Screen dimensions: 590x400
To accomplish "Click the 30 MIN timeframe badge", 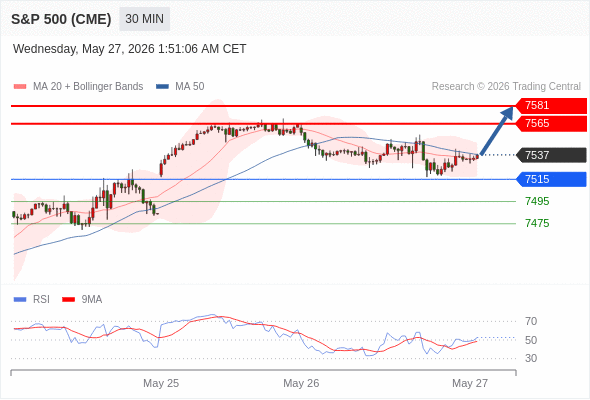I will pos(144,19).
